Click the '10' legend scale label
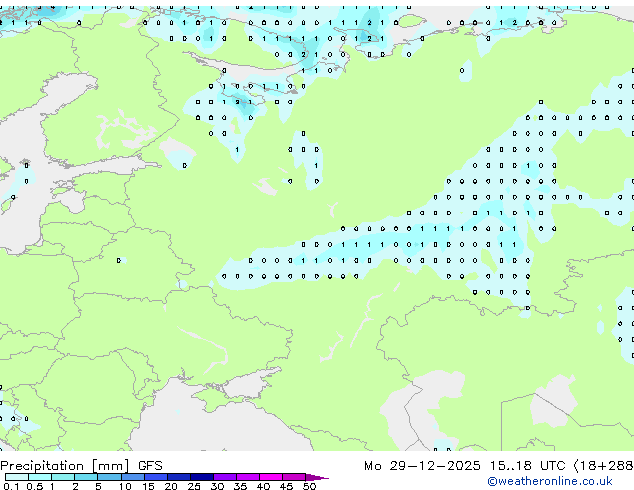Screen dimensions: 634x490 125,486
